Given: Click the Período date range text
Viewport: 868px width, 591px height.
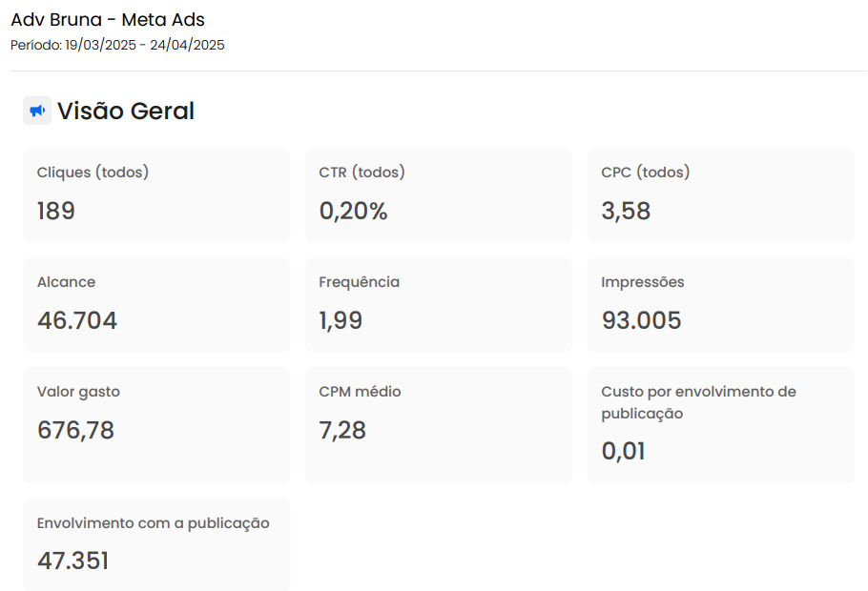Looking at the screenshot, I should 117,45.
